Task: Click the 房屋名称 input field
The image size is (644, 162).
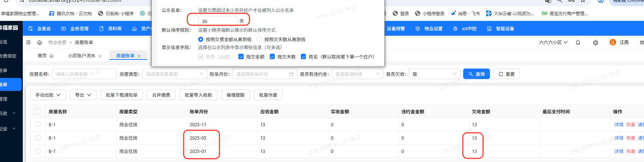Action: 84,74
